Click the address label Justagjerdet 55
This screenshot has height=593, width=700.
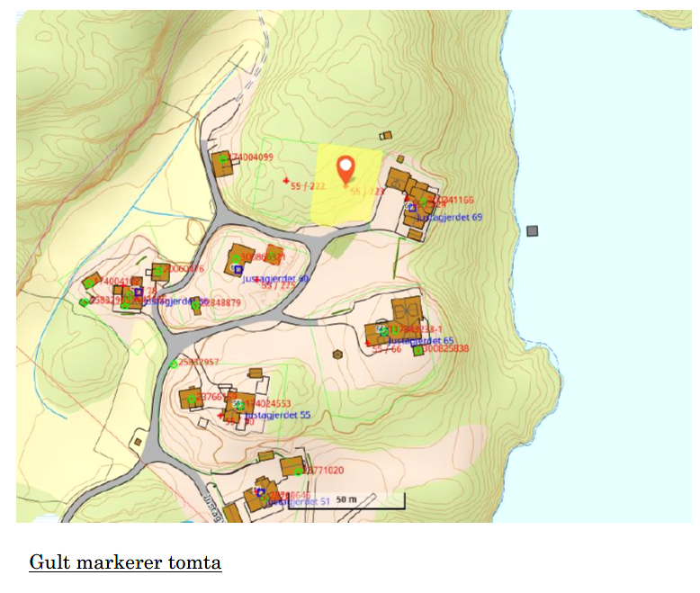[278, 415]
